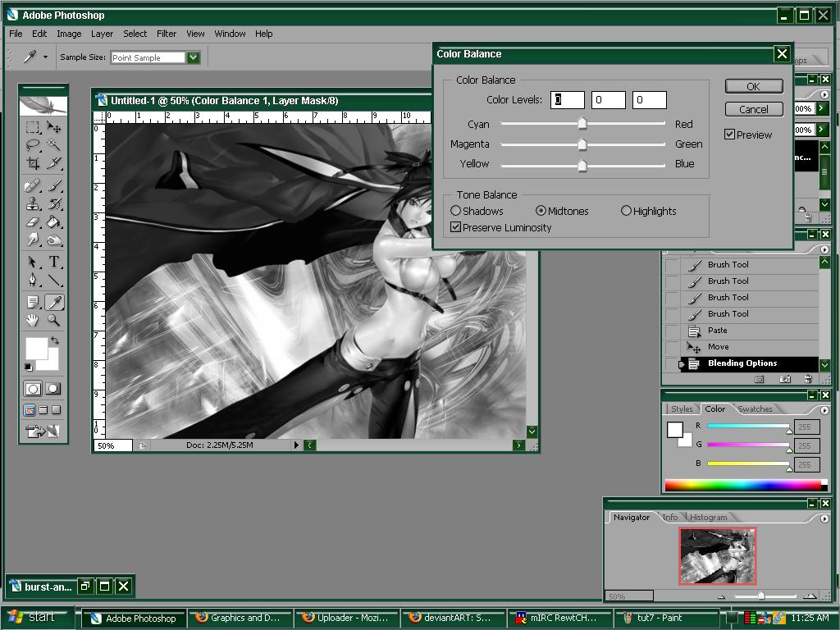Image resolution: width=840 pixels, height=630 pixels.
Task: Click the Yellow-Blue slider handle
Action: coord(582,165)
